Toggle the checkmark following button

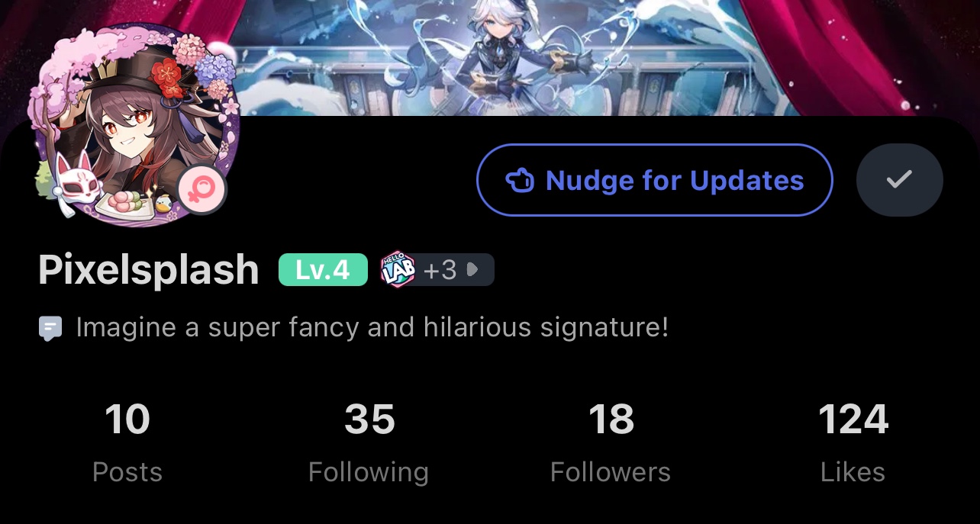(900, 180)
